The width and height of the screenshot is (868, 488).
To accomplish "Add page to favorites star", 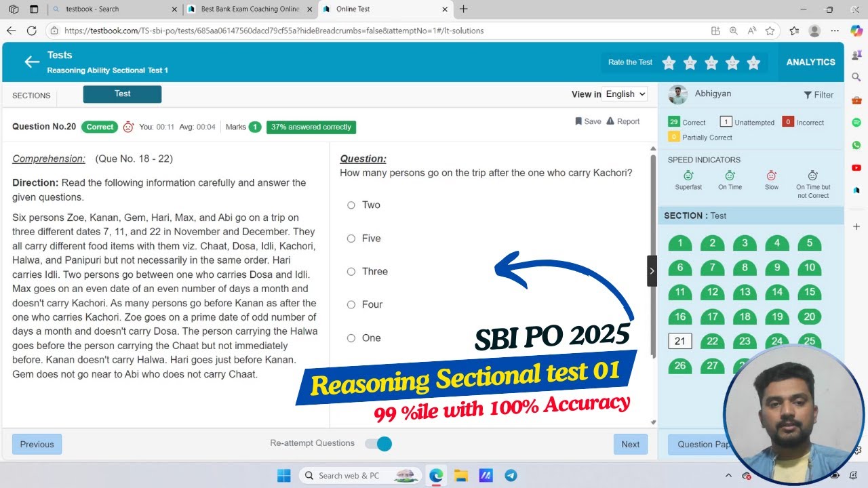I will (x=770, y=30).
